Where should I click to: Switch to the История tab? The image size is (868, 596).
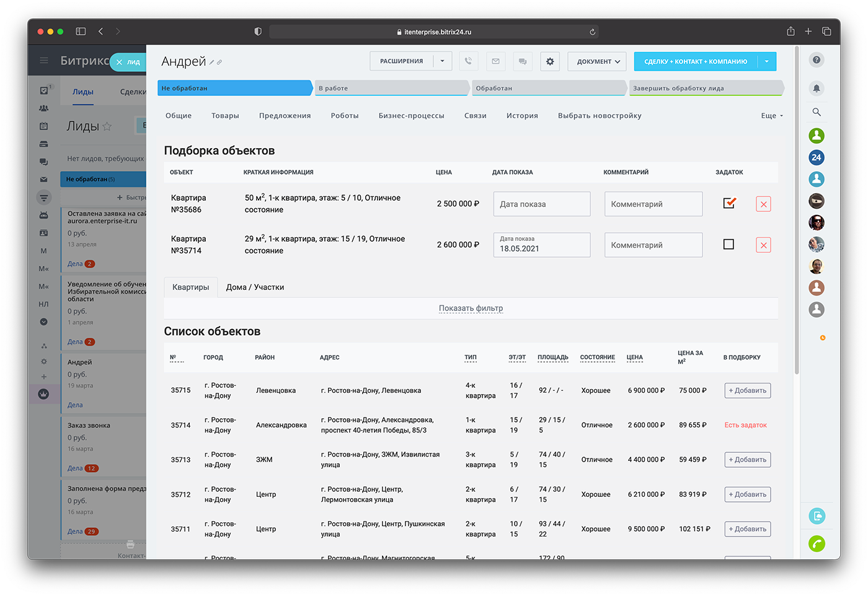pyautogui.click(x=521, y=116)
